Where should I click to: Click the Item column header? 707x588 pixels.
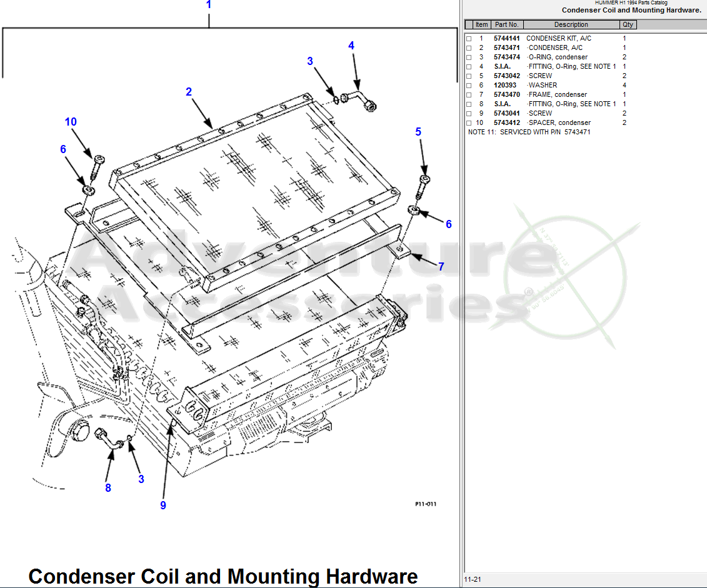[x=481, y=25]
